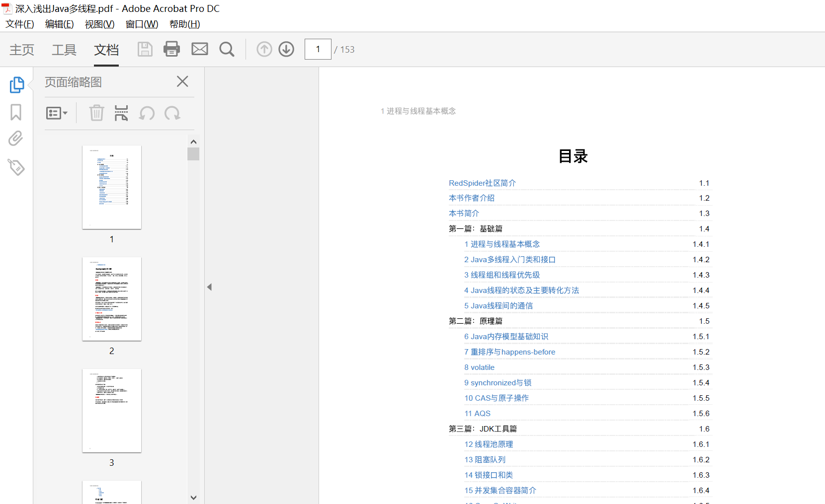
Task: Open the Find text magnifier icon
Action: click(227, 49)
